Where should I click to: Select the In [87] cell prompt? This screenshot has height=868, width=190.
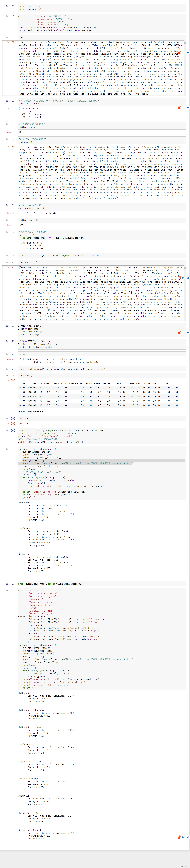pos(11,591)
